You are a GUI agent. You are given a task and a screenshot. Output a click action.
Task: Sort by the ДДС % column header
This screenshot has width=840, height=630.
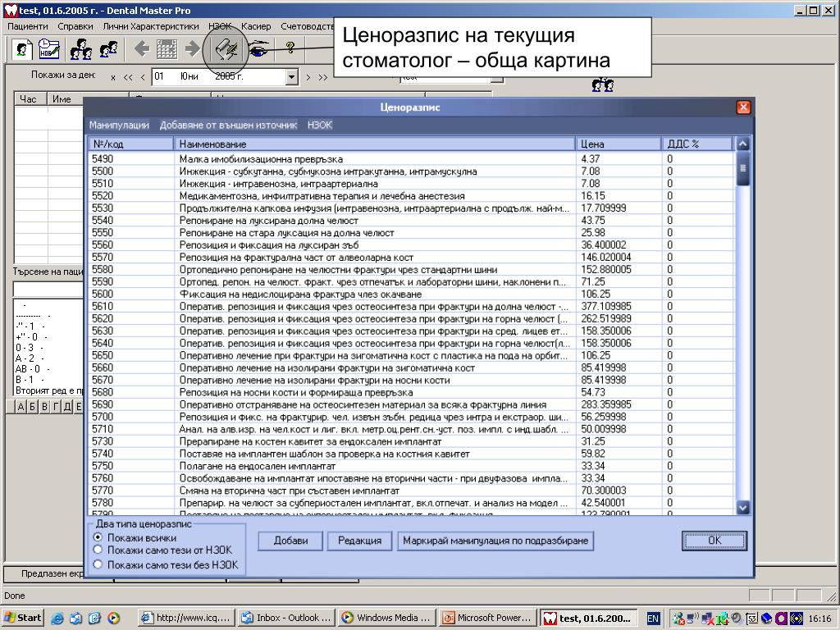point(697,144)
